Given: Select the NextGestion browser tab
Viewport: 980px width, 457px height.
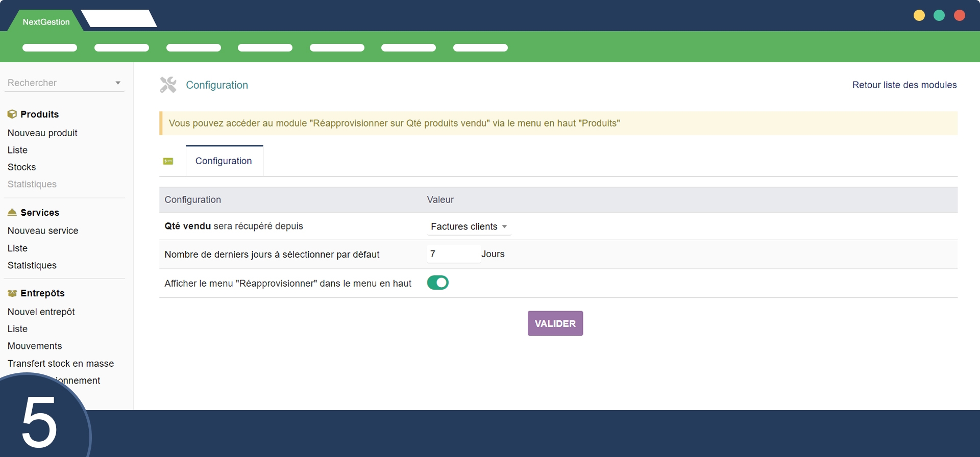Looking at the screenshot, I should [x=46, y=22].
